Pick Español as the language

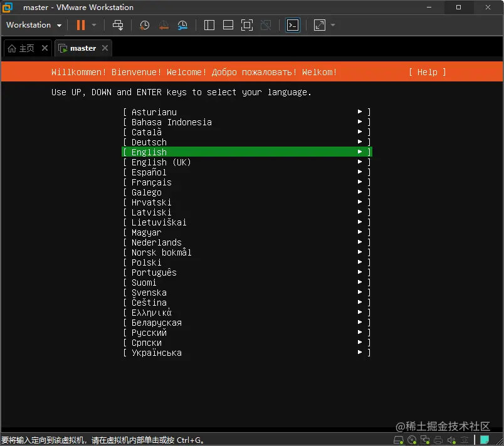coord(247,172)
